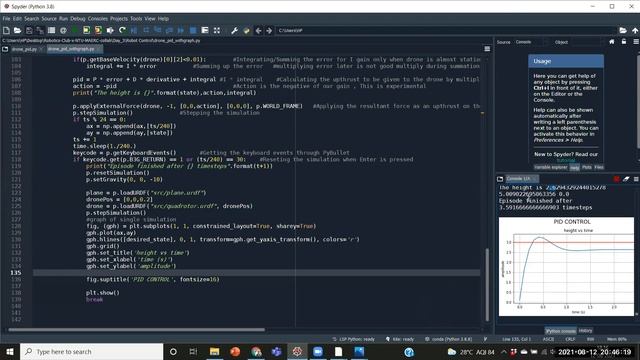The height and width of the screenshot is (360, 640).
Task: Switch to History tab
Action: coord(585,331)
